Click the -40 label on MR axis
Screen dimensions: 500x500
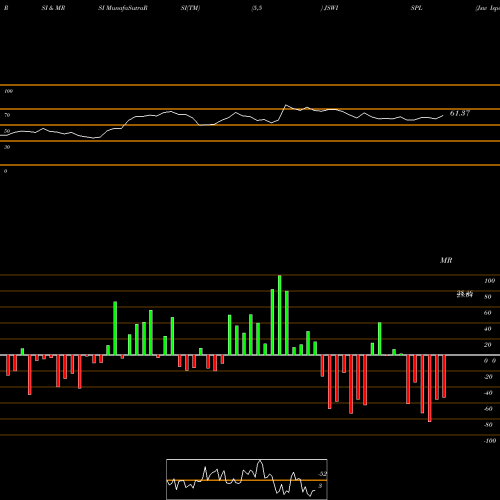click(x=488, y=393)
